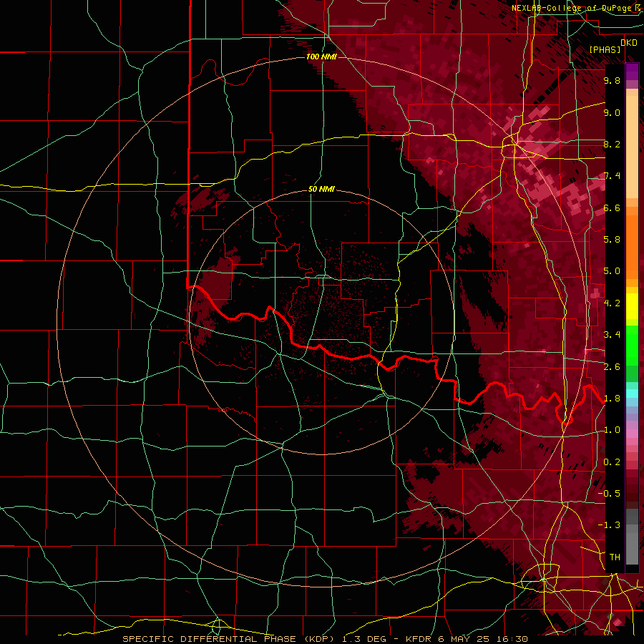644x644 pixels.
Task: Click the "1.0" legend value
Action: coord(612,429)
